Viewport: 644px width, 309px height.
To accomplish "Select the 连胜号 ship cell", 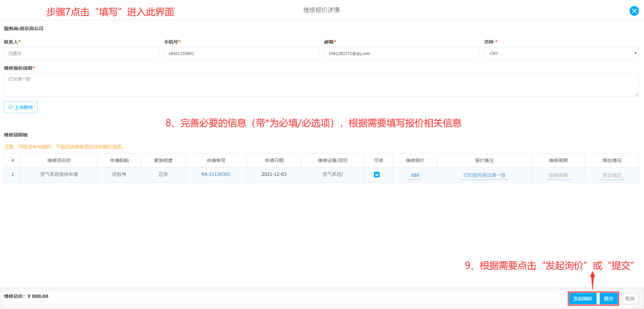I will [119, 174].
